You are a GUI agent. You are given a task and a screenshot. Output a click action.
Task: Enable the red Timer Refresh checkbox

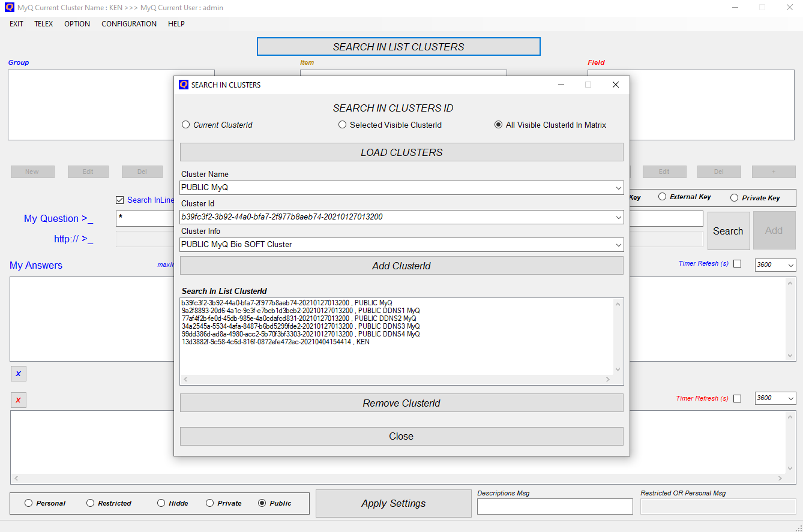pos(738,398)
